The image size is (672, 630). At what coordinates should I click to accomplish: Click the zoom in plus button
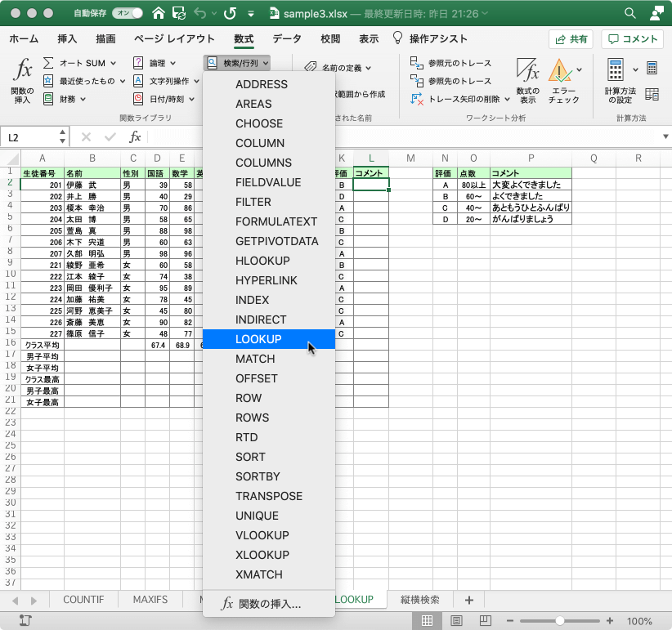pos(610,620)
